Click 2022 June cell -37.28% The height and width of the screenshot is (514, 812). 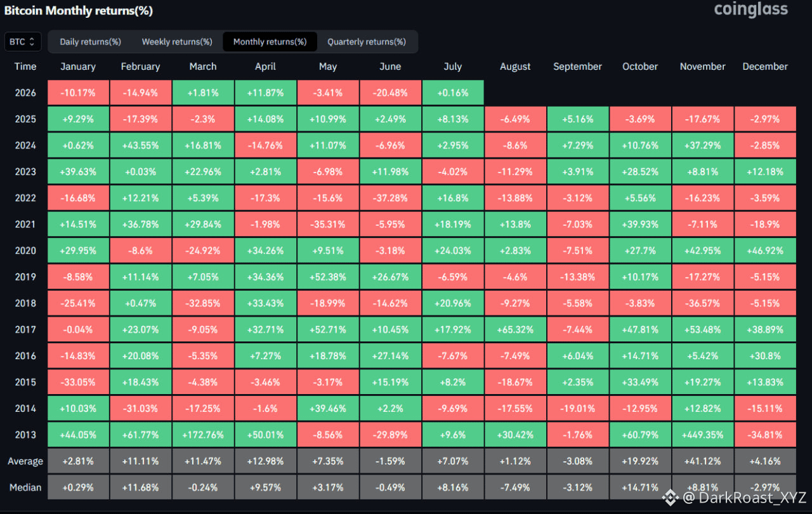click(390, 198)
